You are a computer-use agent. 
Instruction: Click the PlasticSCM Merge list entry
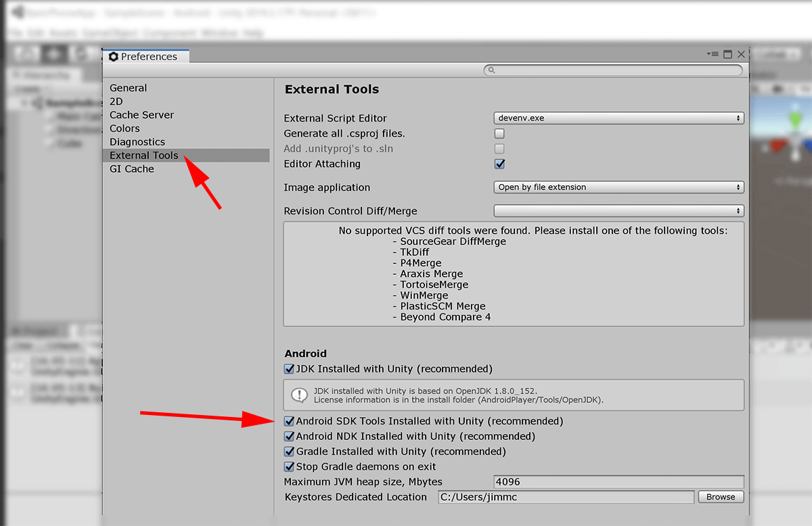click(438, 307)
